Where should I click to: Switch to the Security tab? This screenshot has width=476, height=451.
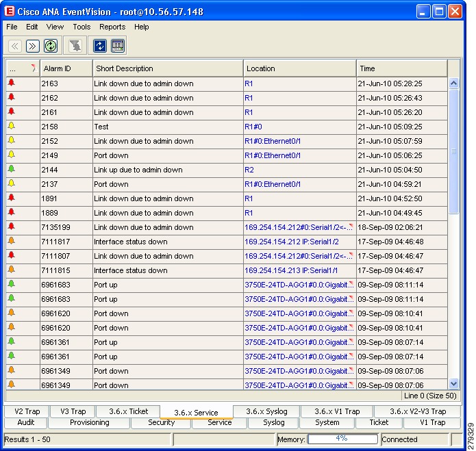(161, 422)
